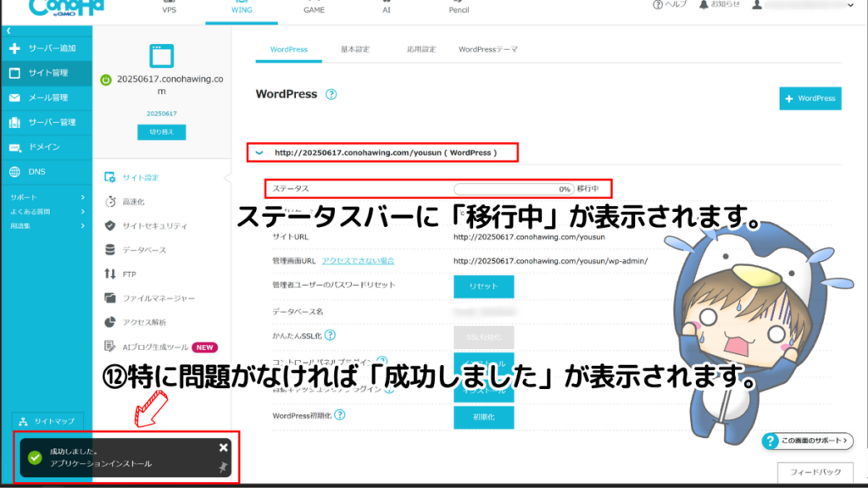
Task: Open the ヘルプ question mark in header
Action: 658,4
